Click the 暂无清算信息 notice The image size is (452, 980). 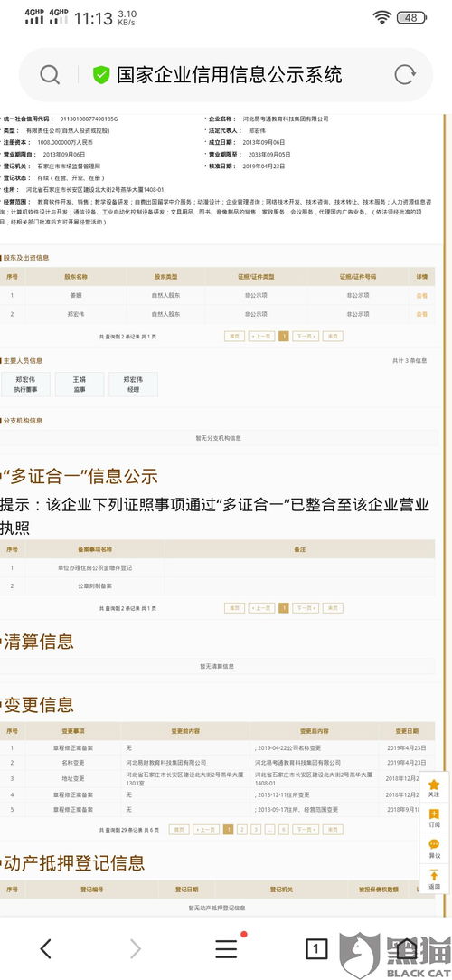217,666
